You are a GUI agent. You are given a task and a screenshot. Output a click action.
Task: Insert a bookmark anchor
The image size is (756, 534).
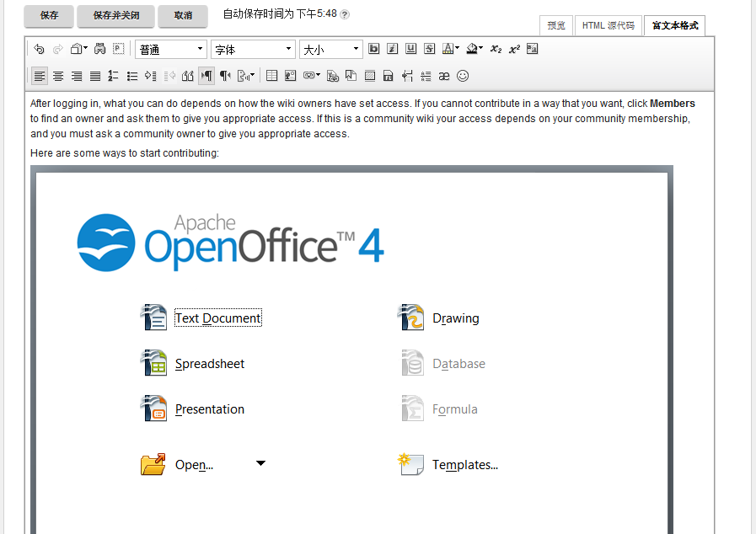tap(351, 76)
